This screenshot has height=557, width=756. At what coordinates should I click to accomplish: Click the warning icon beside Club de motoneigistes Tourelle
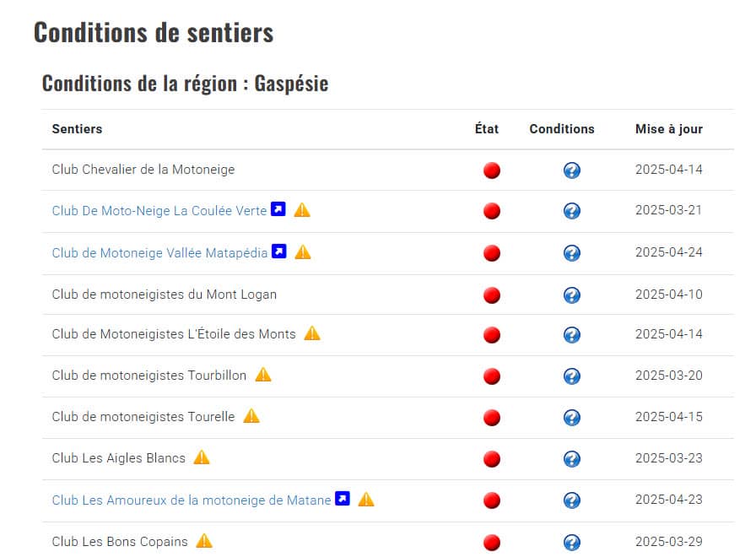pos(250,416)
